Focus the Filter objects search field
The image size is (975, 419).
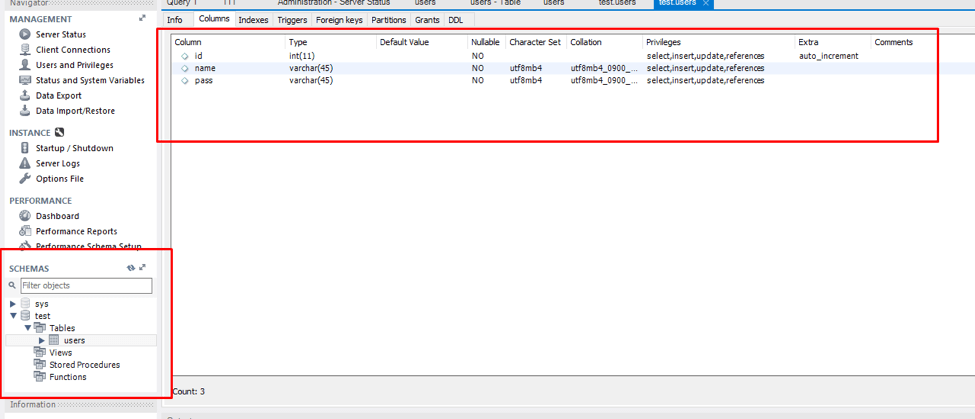(x=86, y=285)
